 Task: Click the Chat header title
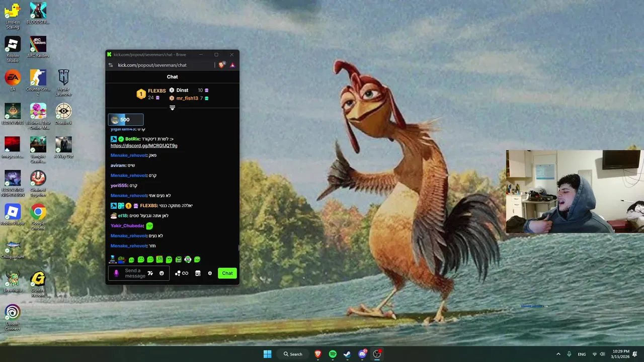[172, 77]
